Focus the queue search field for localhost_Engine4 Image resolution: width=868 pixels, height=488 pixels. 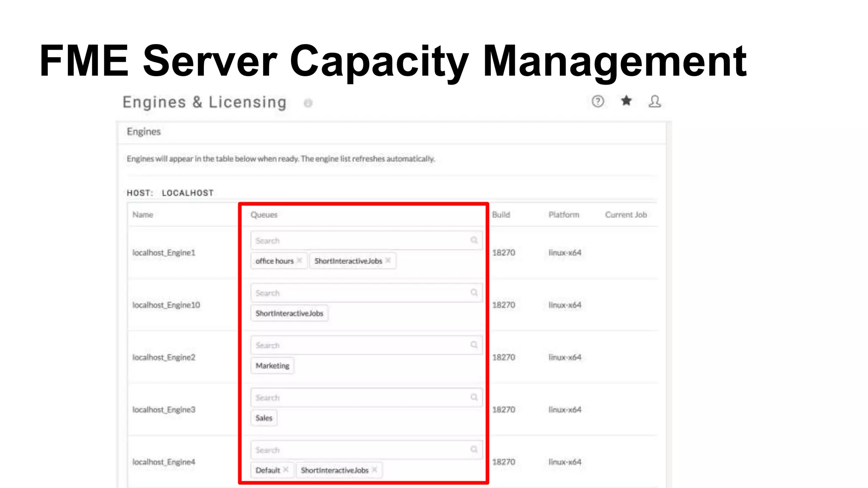366,450
